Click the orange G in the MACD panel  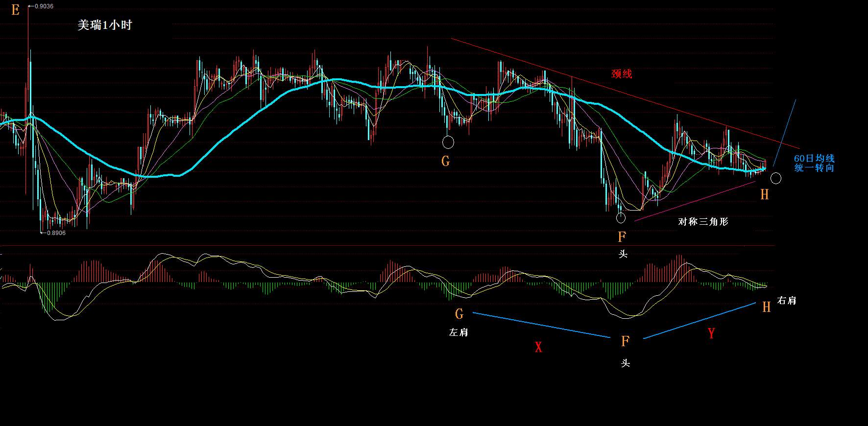click(459, 314)
